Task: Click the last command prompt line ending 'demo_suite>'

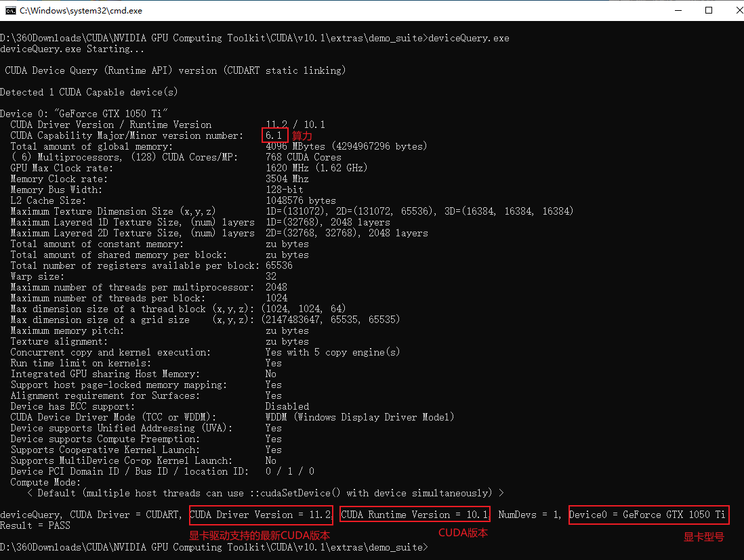Action: (x=213, y=547)
